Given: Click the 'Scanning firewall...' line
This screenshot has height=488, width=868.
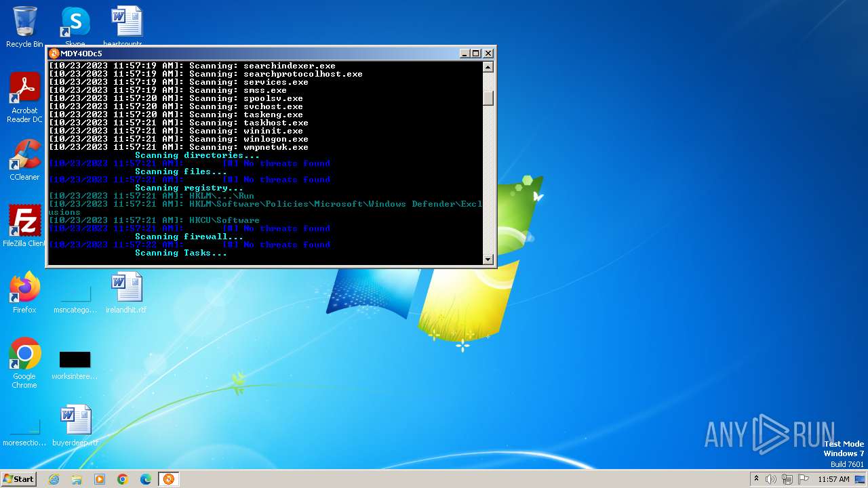Looking at the screenshot, I should 189,237.
